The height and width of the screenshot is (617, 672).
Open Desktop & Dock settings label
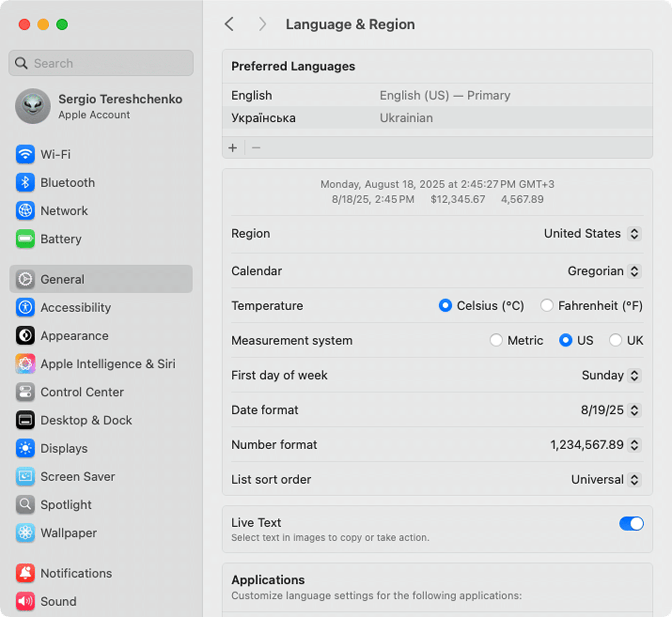tap(86, 420)
